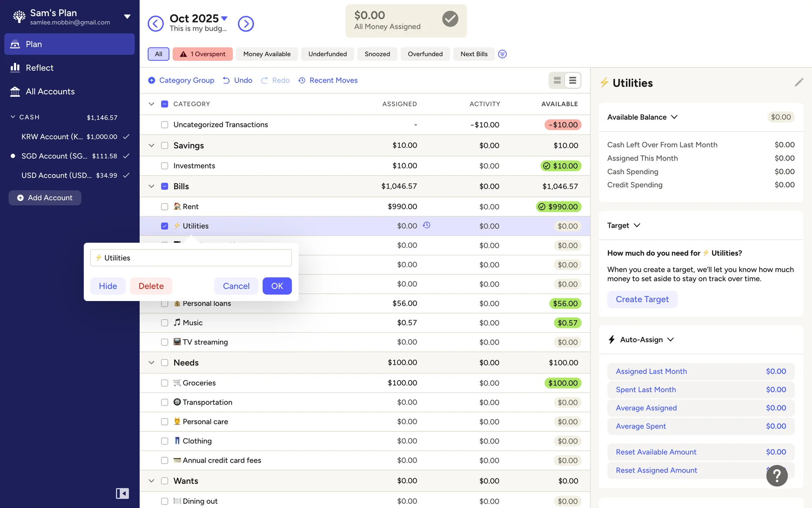Click the filter options circle icon
Viewport: 812px width, 508px height.
pos(502,54)
